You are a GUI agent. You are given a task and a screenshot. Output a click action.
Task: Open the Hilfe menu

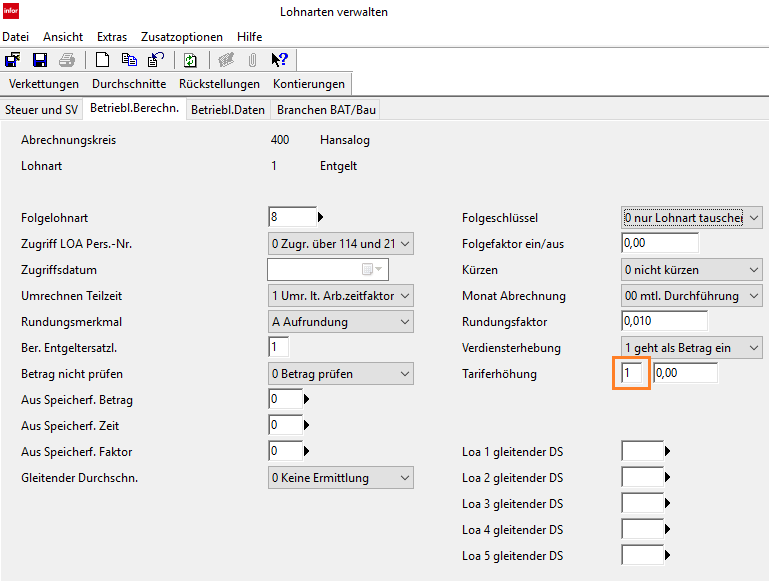coord(250,37)
